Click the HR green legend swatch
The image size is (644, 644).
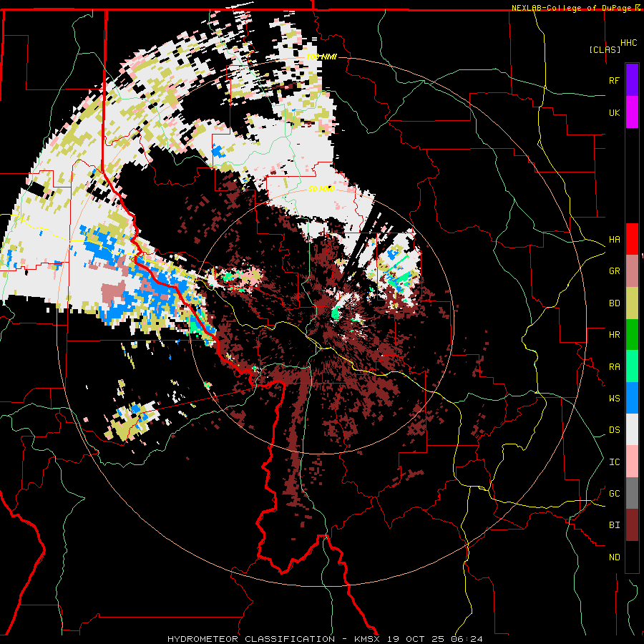point(632,335)
